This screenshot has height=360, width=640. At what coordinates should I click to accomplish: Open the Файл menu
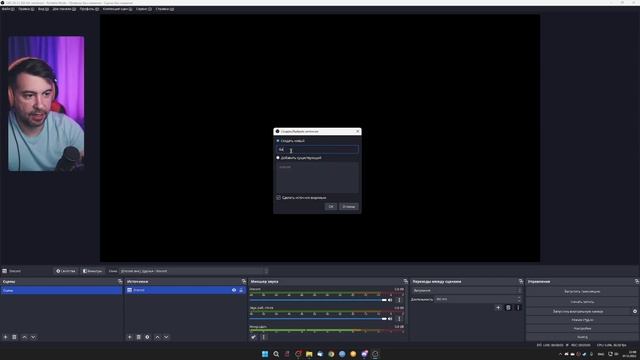(x=8, y=9)
